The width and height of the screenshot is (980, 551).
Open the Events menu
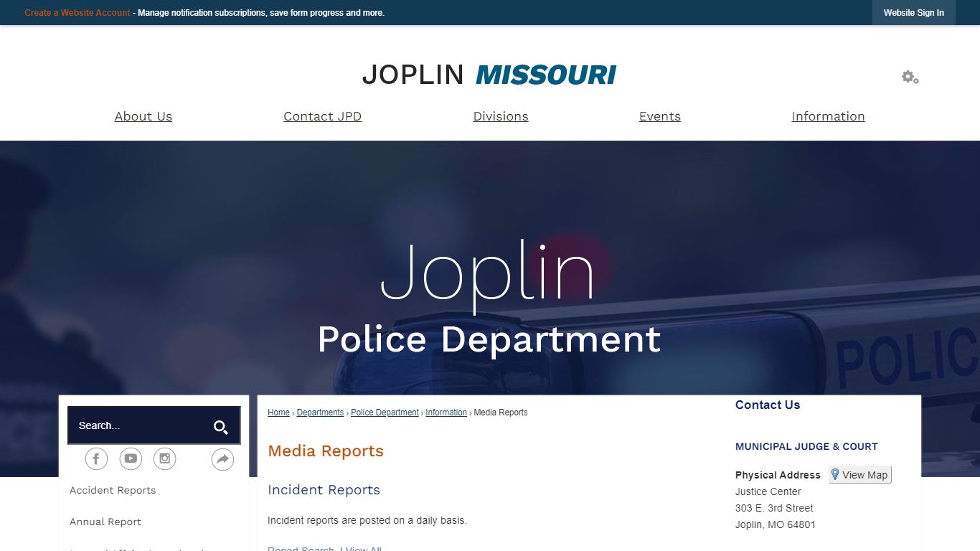click(660, 116)
